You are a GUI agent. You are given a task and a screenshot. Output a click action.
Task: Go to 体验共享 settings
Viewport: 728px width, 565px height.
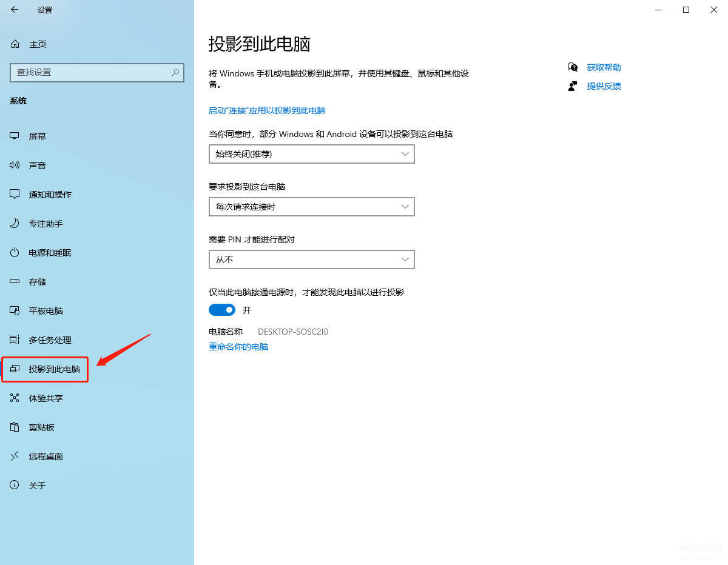46,398
